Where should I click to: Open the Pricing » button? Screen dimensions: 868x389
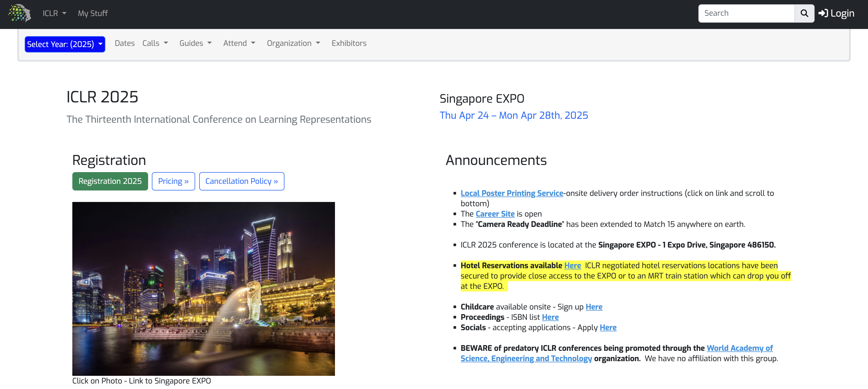pyautogui.click(x=173, y=181)
